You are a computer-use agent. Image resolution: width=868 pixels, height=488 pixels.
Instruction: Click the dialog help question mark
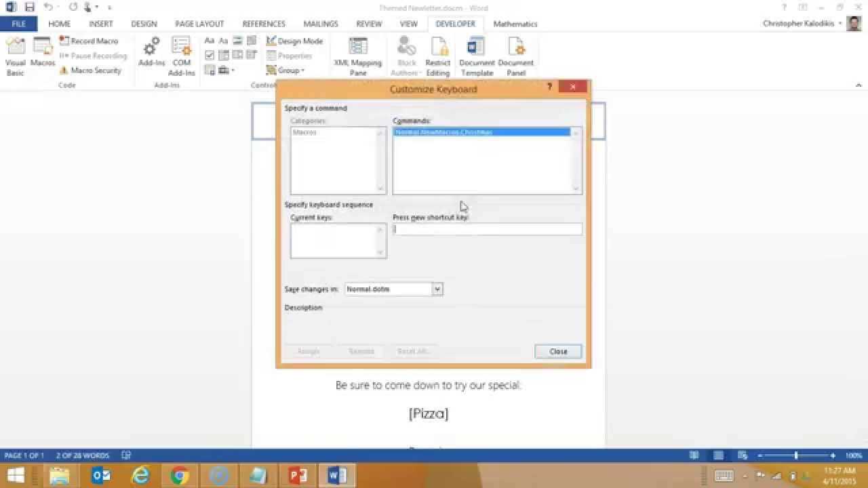(549, 87)
